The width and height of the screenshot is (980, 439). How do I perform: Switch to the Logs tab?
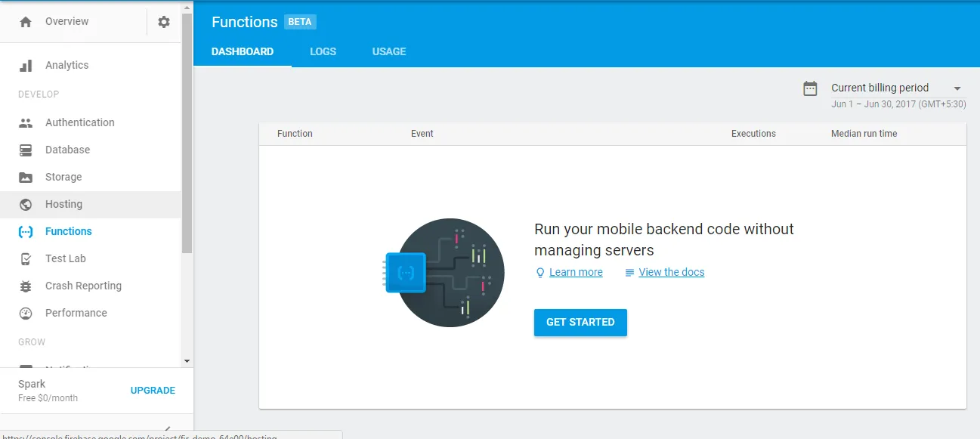tap(323, 51)
